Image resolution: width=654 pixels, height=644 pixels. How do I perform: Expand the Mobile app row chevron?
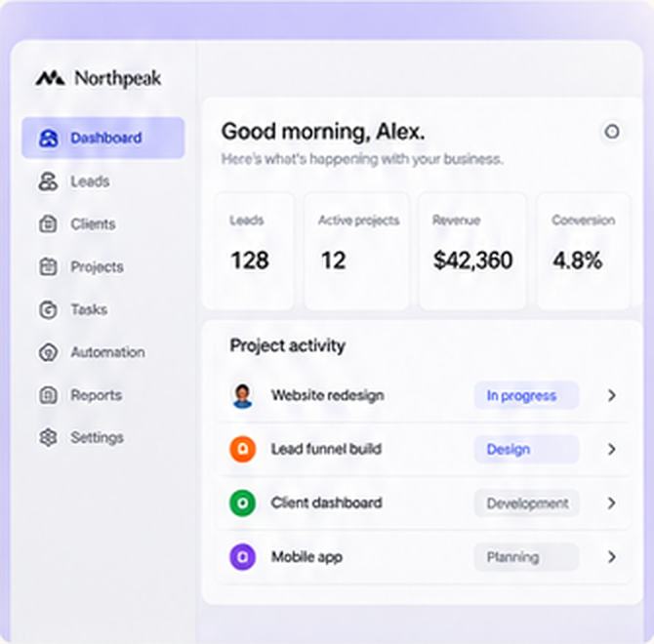click(612, 557)
